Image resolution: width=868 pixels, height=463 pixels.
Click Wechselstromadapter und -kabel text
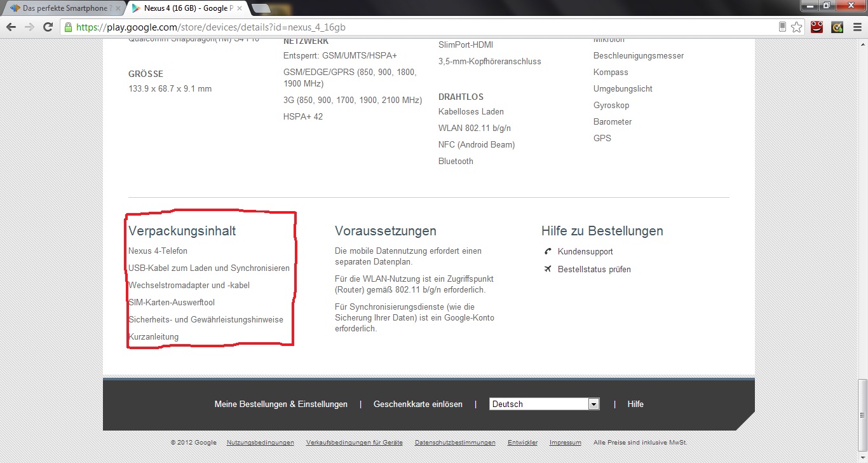189,286
